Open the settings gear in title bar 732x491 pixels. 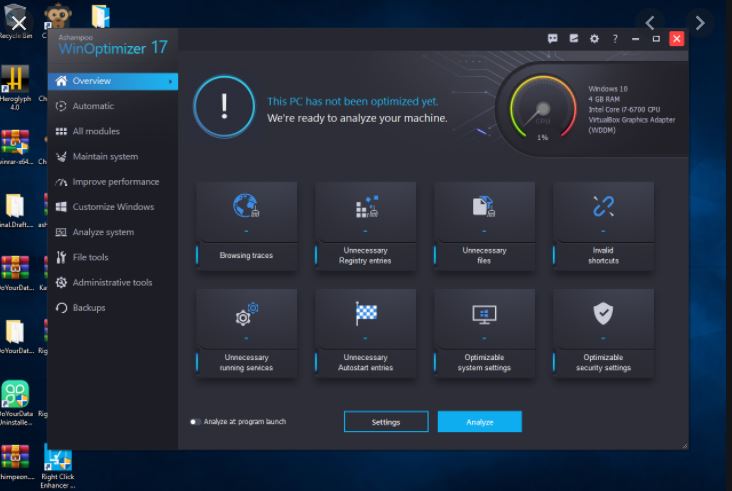594,39
